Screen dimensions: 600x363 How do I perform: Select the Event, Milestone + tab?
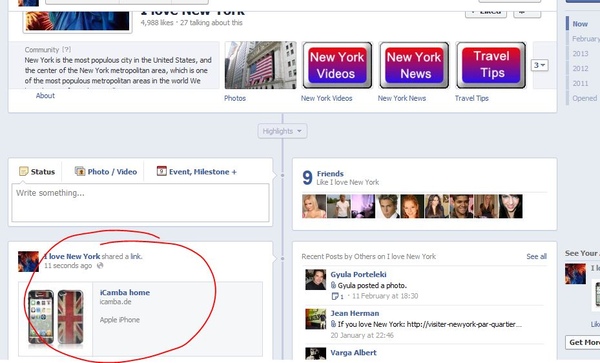click(x=197, y=172)
